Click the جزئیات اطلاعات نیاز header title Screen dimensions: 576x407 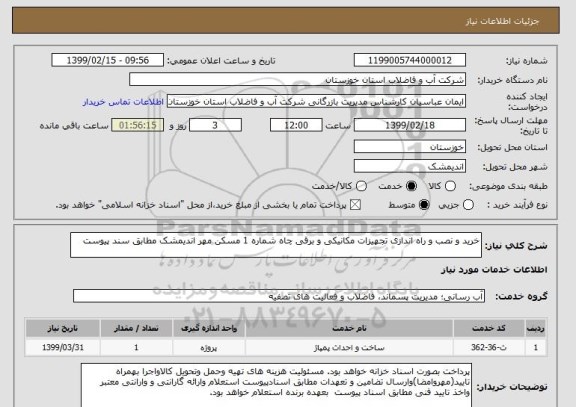(x=502, y=21)
